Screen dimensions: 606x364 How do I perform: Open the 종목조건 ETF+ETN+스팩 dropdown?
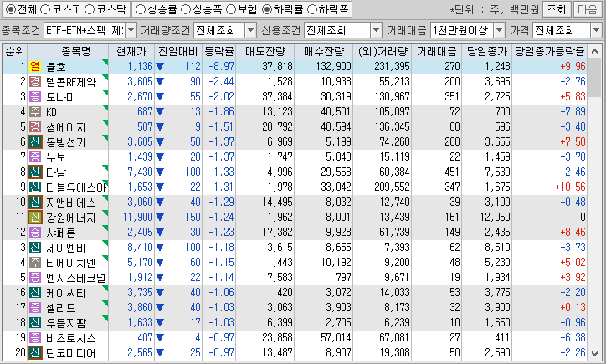(x=131, y=30)
